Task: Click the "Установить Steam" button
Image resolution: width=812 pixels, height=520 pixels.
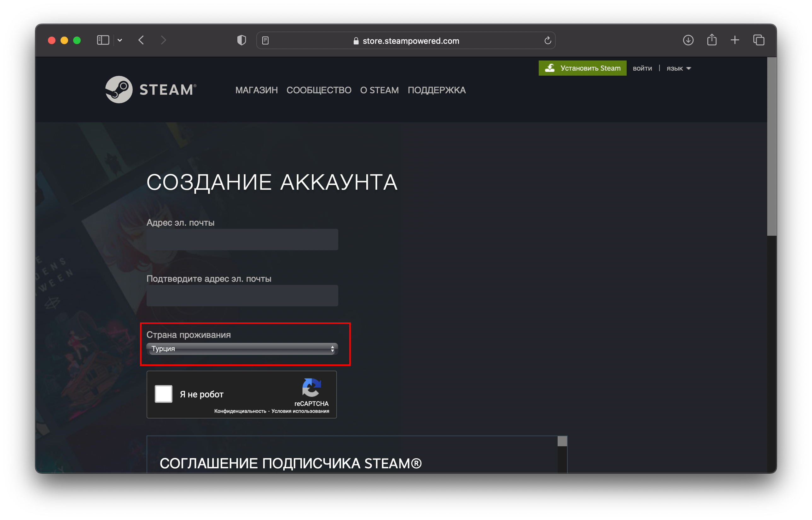Action: [x=582, y=68]
